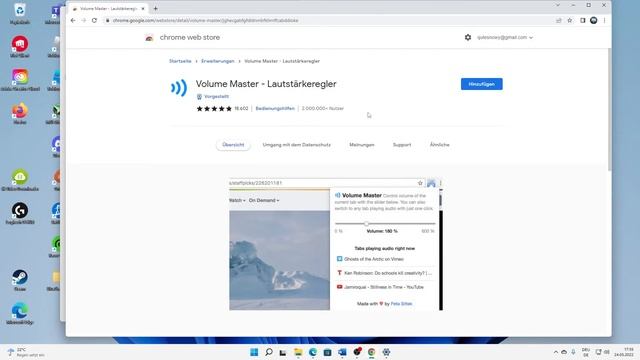Select the Logitech G HUB desktop icon
The width and height of the screenshot is (640, 360).
tap(20, 213)
